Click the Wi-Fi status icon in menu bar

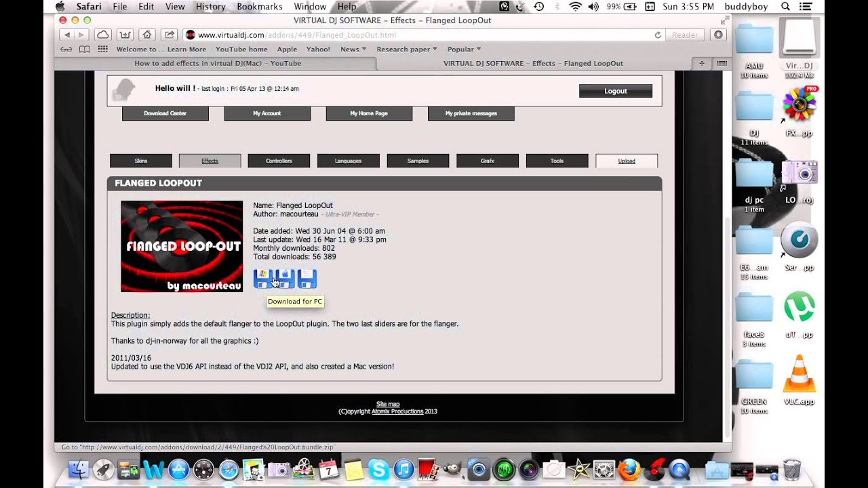[575, 6]
